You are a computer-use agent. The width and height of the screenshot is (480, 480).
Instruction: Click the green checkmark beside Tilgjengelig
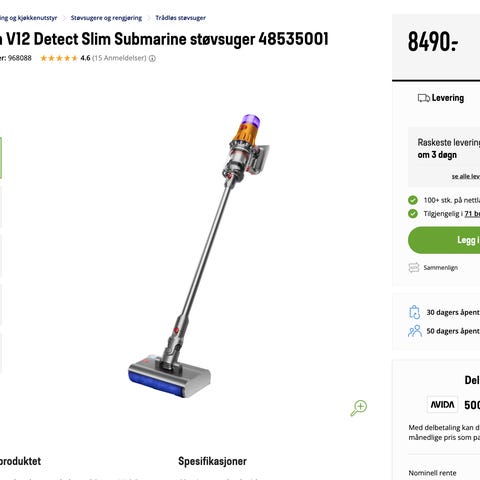[413, 214]
